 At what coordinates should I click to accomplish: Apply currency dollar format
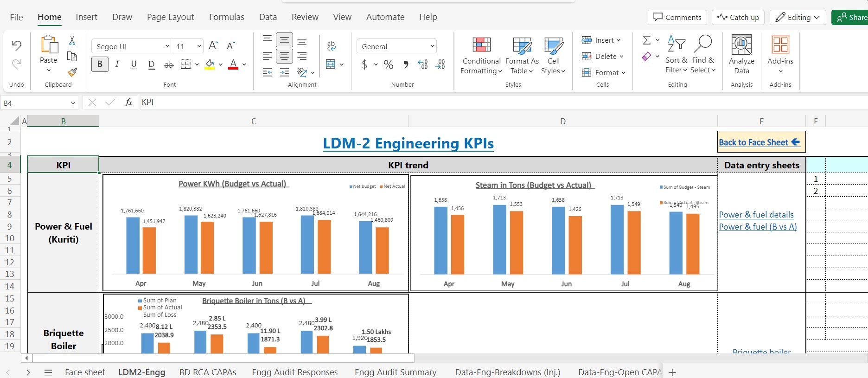(x=364, y=64)
